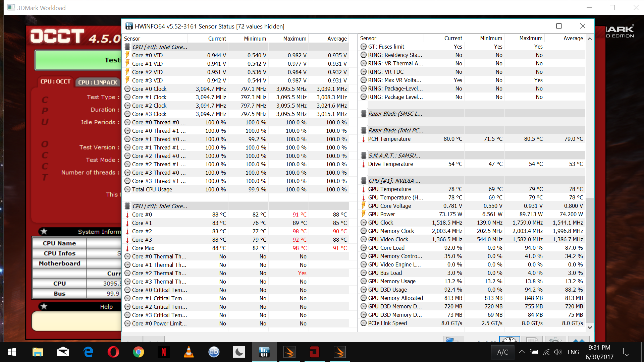Open the moon icon app on taskbar
The height and width of the screenshot is (362, 644).
point(239,352)
